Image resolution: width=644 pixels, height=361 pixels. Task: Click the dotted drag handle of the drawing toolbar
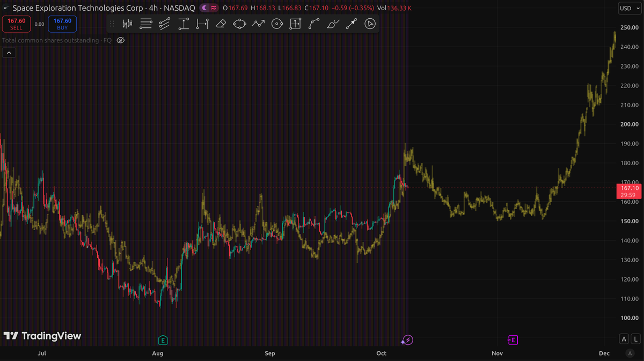(112, 24)
